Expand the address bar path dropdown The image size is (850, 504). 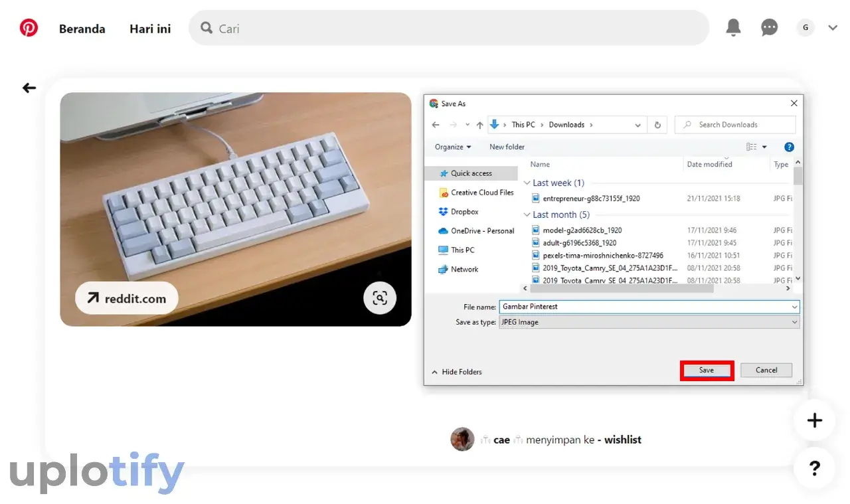637,125
